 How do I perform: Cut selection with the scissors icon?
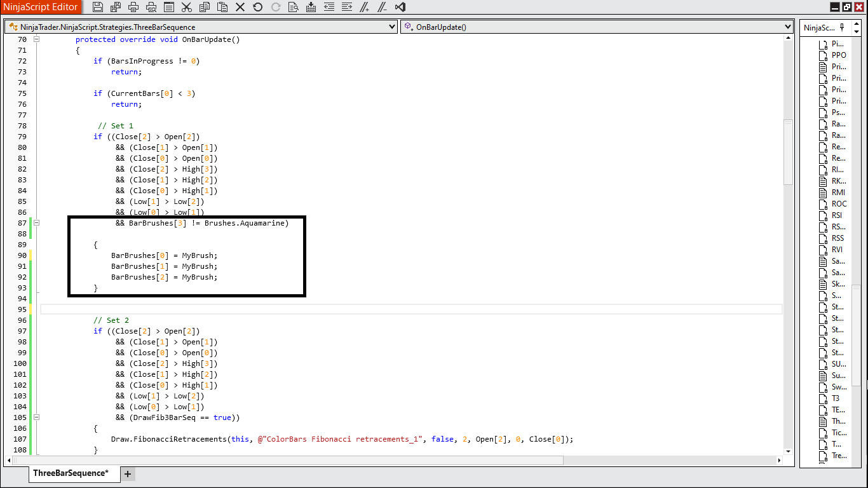tap(186, 7)
